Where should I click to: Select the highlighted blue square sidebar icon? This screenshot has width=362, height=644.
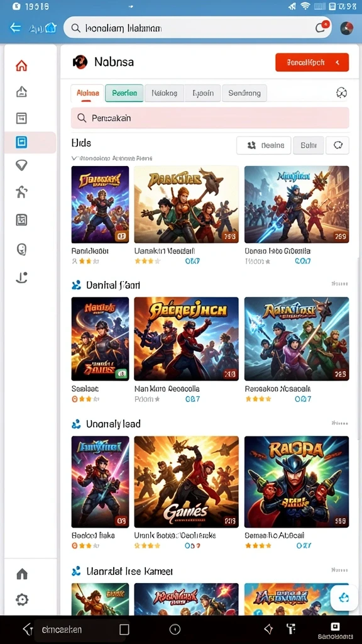pos(21,142)
